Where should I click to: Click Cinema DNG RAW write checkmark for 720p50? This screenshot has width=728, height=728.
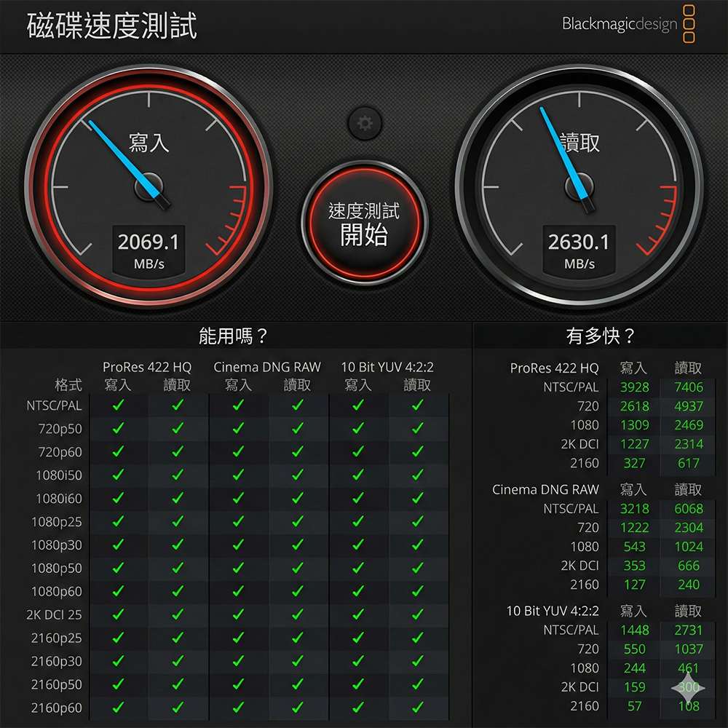pyautogui.click(x=238, y=429)
